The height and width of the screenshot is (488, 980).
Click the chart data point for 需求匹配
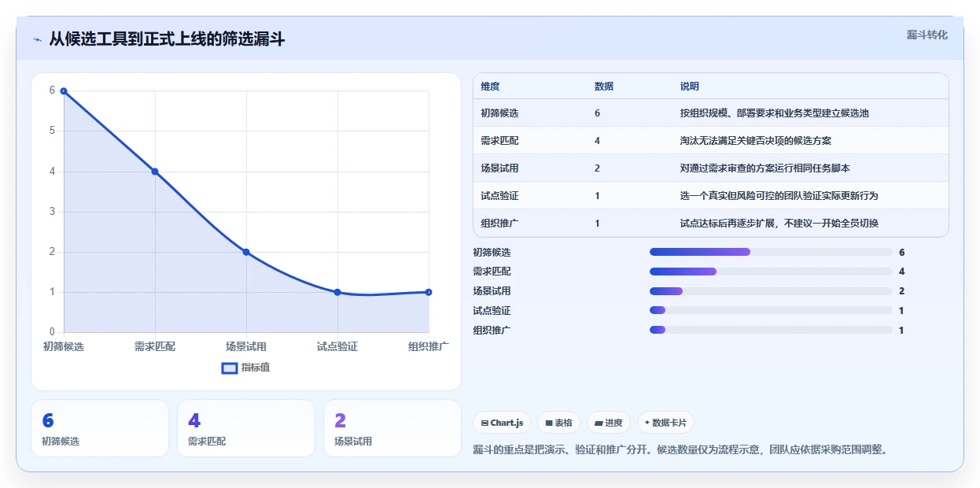[155, 172]
